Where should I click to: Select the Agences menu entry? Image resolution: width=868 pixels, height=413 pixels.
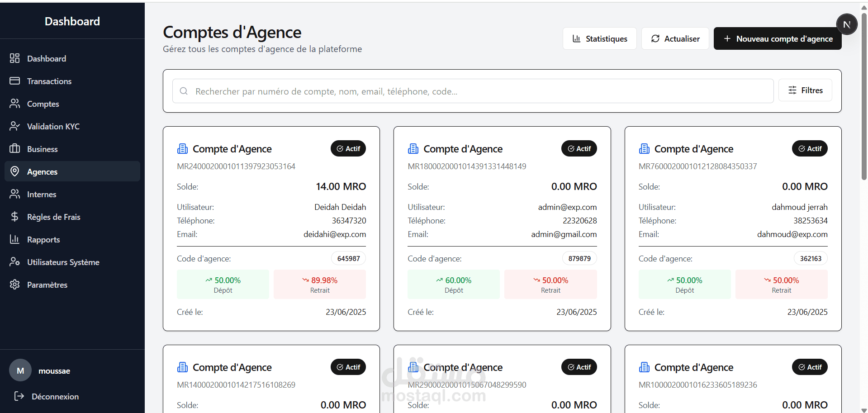pos(72,171)
